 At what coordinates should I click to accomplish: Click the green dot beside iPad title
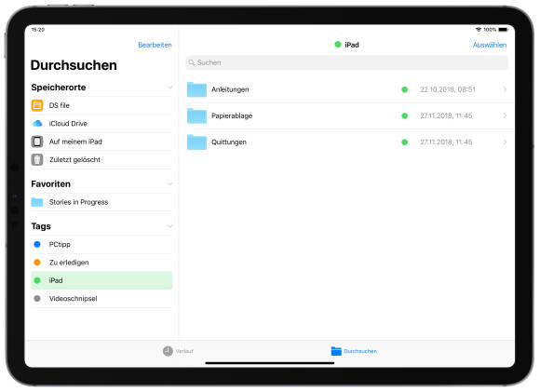click(x=338, y=45)
